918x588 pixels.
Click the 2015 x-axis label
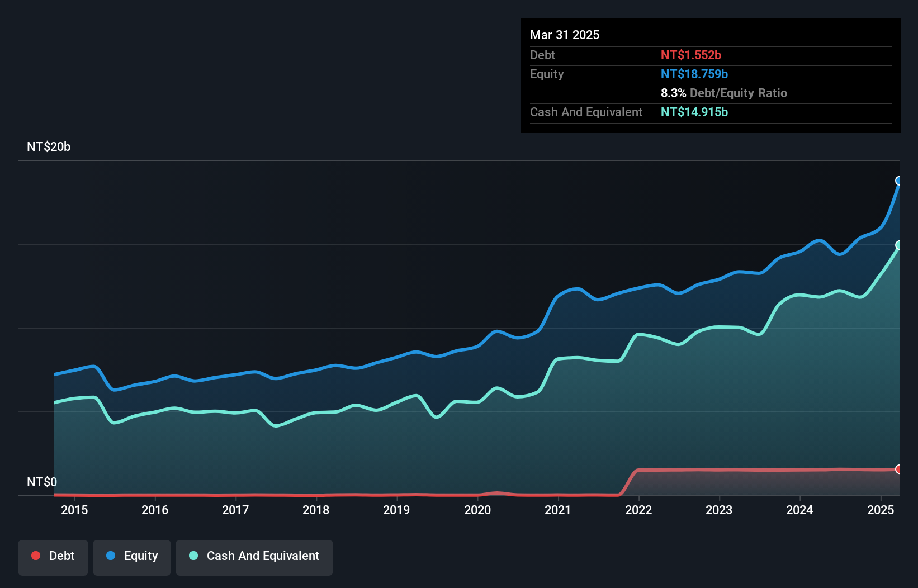pyautogui.click(x=74, y=510)
